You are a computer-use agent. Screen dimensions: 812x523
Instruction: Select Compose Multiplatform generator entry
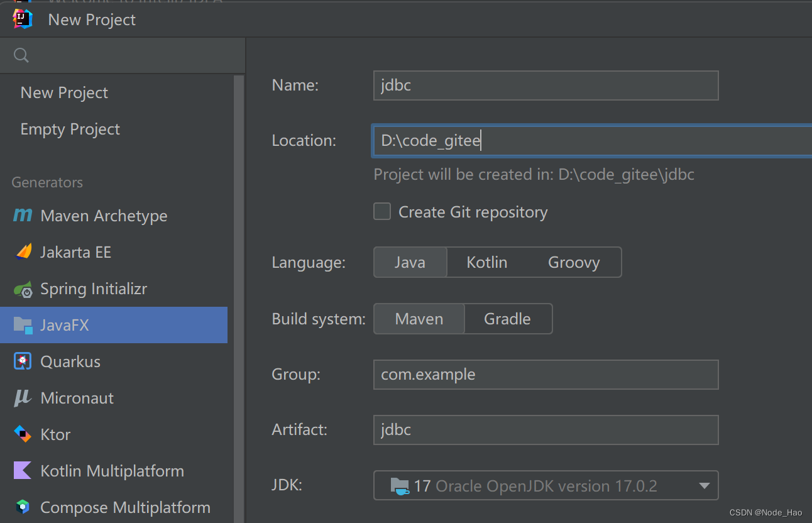pos(114,507)
